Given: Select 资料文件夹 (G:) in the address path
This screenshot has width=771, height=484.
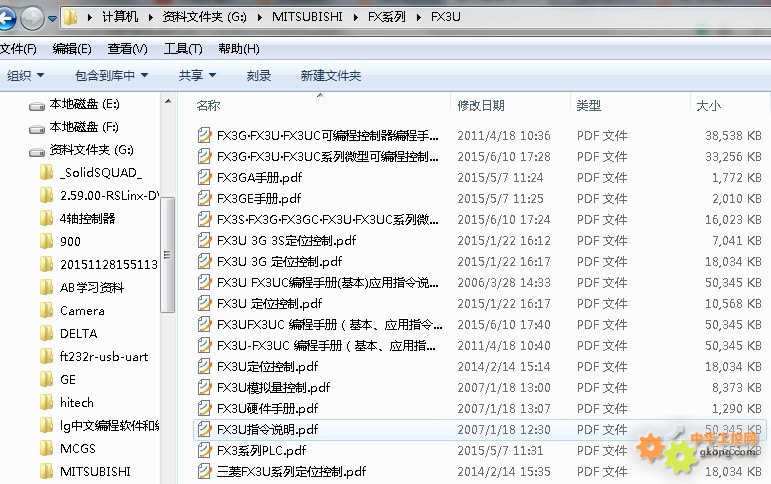Looking at the screenshot, I should [x=204, y=17].
